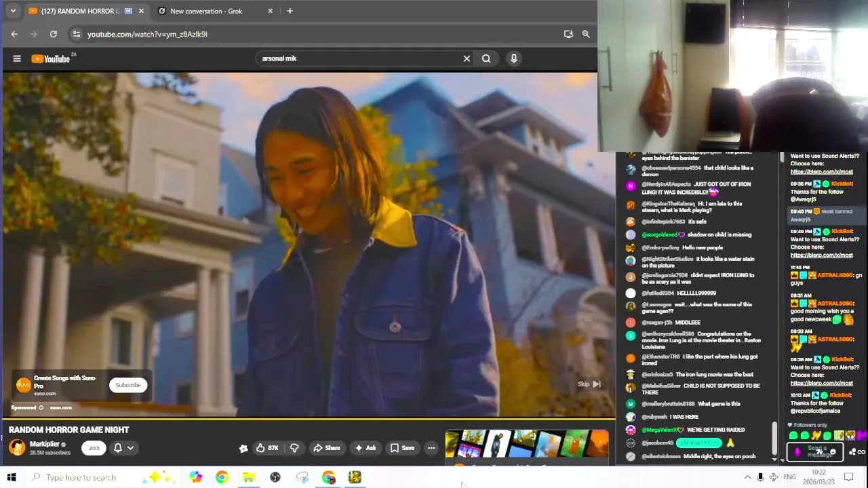
Task: Open the site information icon in the address bar
Action: click(x=77, y=34)
